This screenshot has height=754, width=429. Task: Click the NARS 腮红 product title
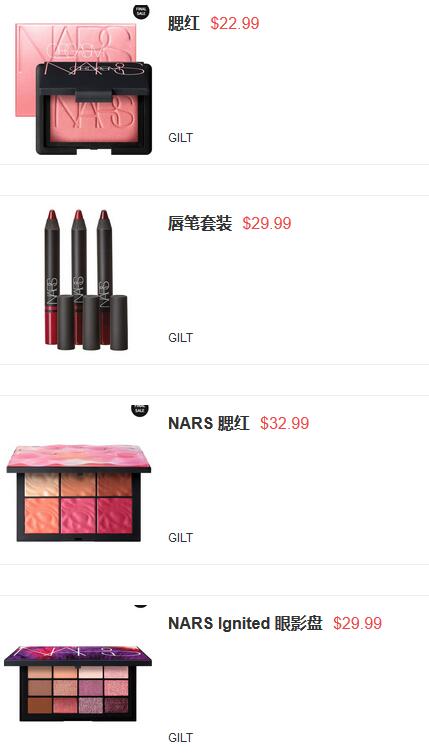click(209, 423)
